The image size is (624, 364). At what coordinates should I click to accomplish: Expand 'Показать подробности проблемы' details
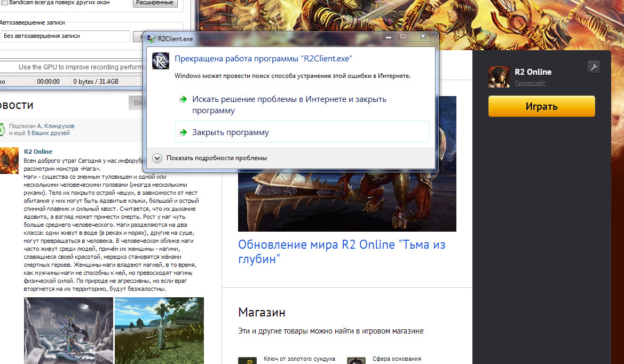point(157,158)
